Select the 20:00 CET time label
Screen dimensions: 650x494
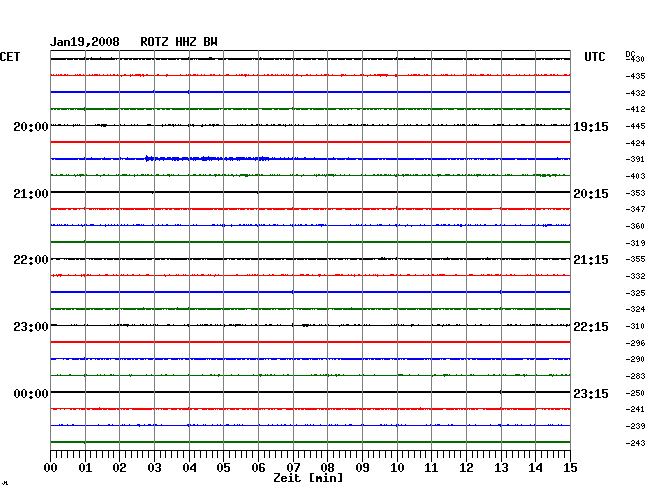click(x=31, y=126)
